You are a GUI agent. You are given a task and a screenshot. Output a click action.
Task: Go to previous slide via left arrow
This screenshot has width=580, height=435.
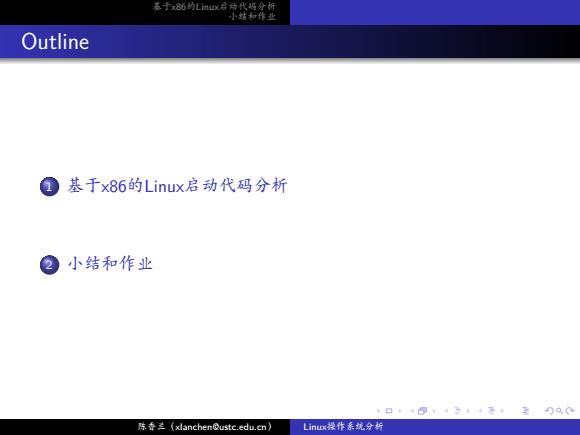378,411
